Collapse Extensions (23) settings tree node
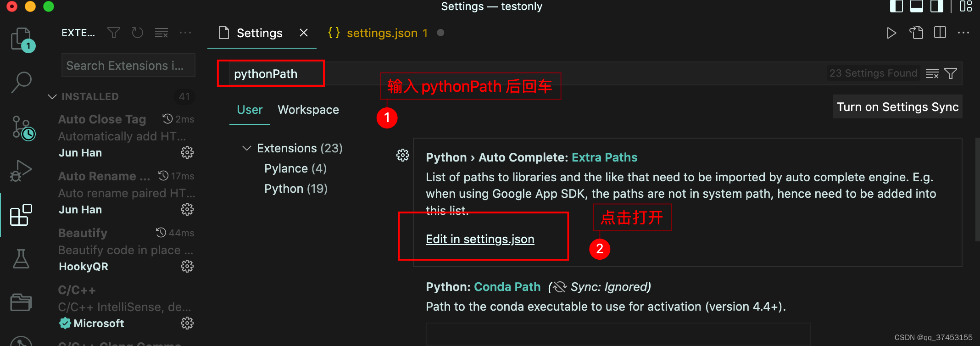Viewport: 980px width, 346px height. click(247, 148)
